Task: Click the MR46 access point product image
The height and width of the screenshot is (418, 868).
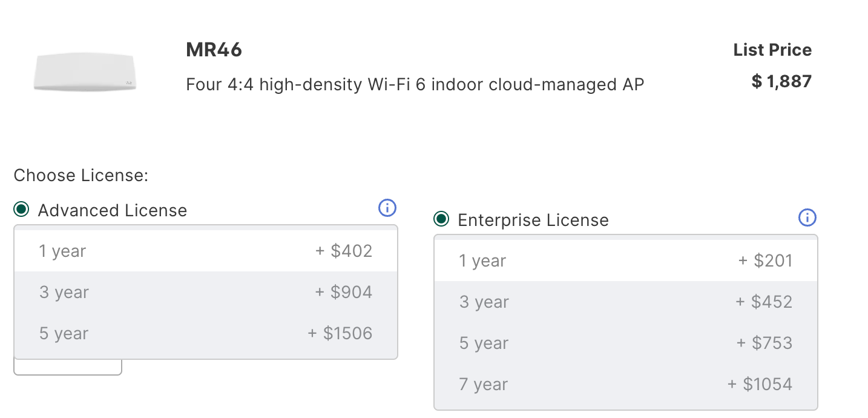Action: point(85,73)
